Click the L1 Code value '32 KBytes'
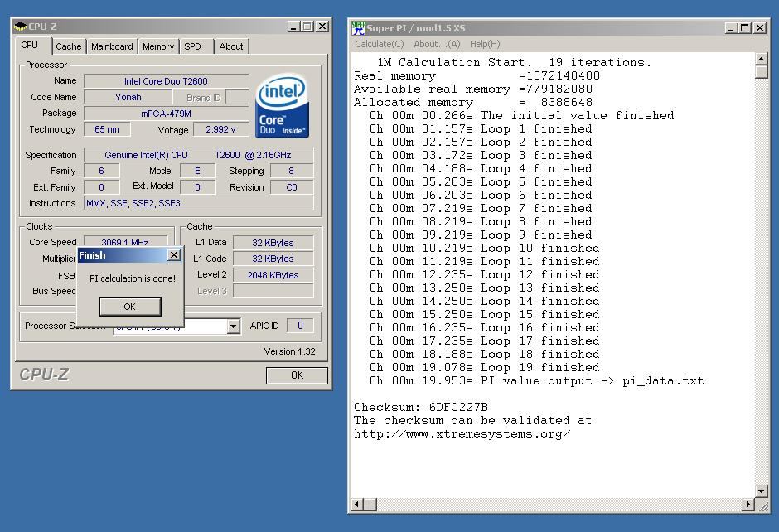Screen dimensions: 779x532 click(273, 259)
